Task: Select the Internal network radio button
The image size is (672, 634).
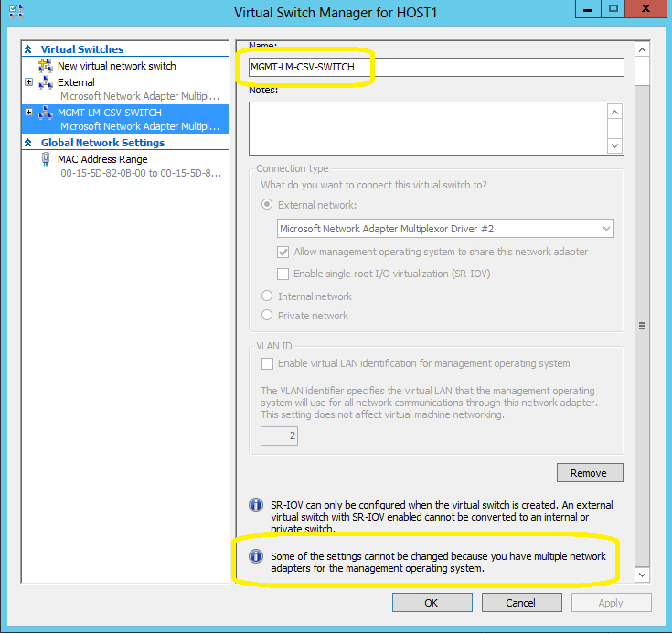Action: (267, 296)
